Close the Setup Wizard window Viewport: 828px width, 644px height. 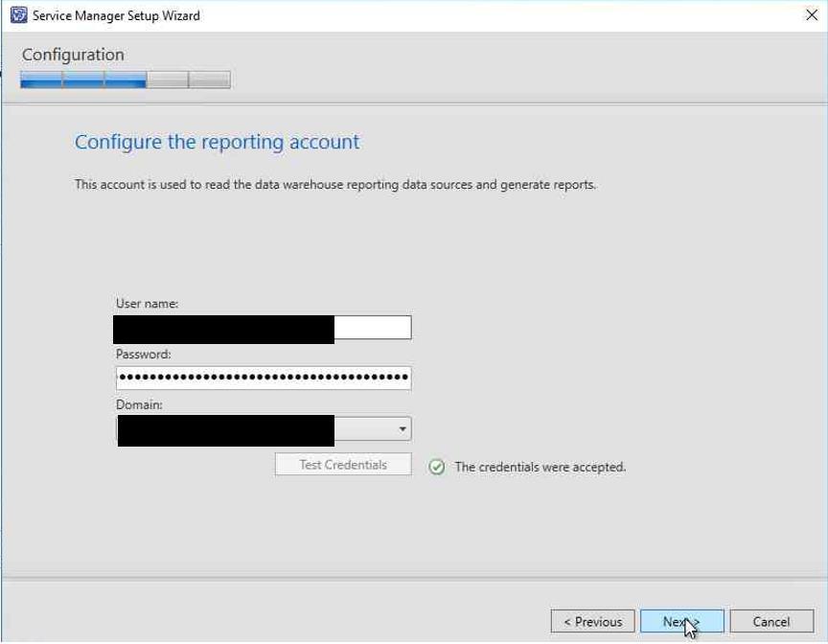[x=812, y=14]
